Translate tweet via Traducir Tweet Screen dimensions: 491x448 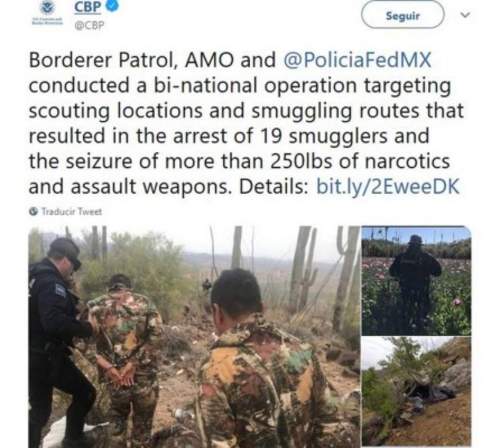(x=72, y=212)
